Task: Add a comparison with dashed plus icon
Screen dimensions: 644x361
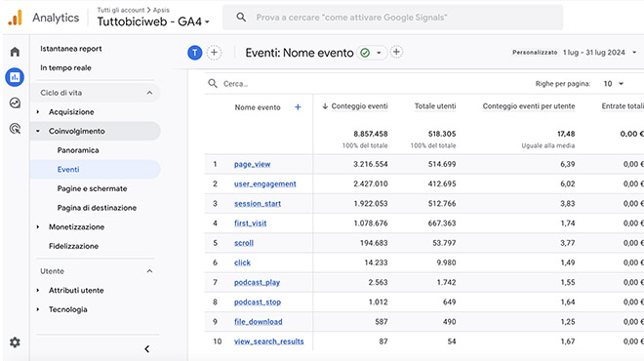Action: [x=214, y=53]
